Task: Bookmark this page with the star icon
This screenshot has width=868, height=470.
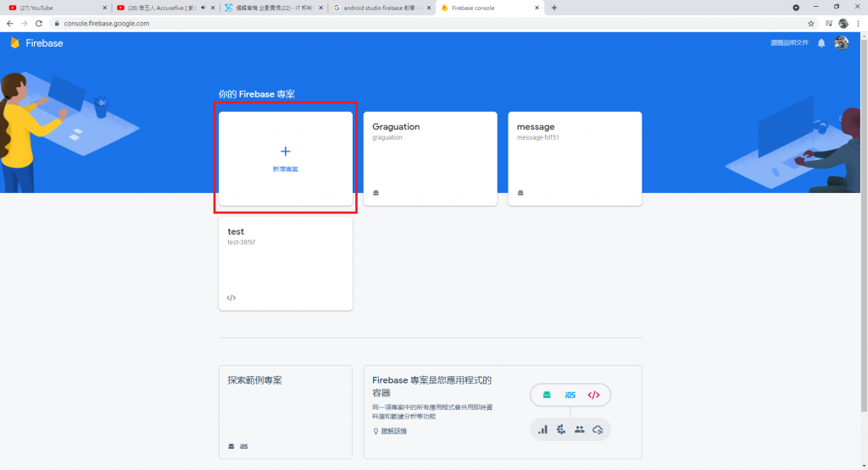Action: 811,23
